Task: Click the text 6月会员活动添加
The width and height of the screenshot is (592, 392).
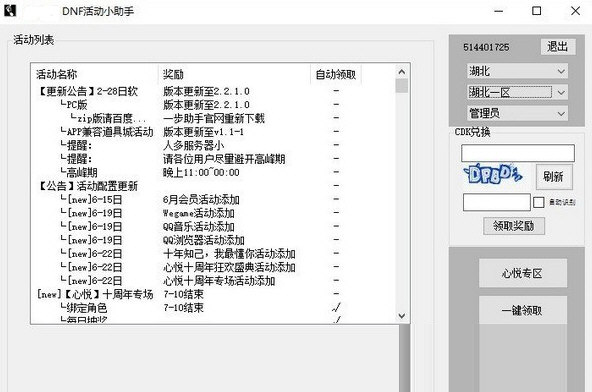Action: [201, 199]
